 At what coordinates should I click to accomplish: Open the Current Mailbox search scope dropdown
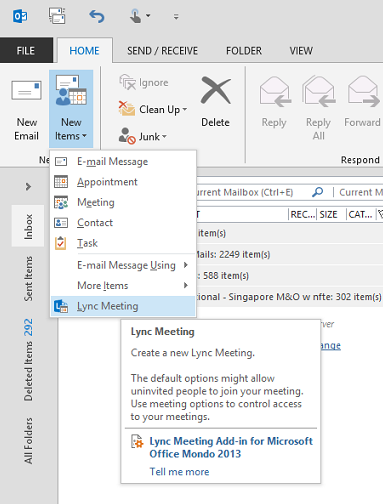[x=360, y=192]
